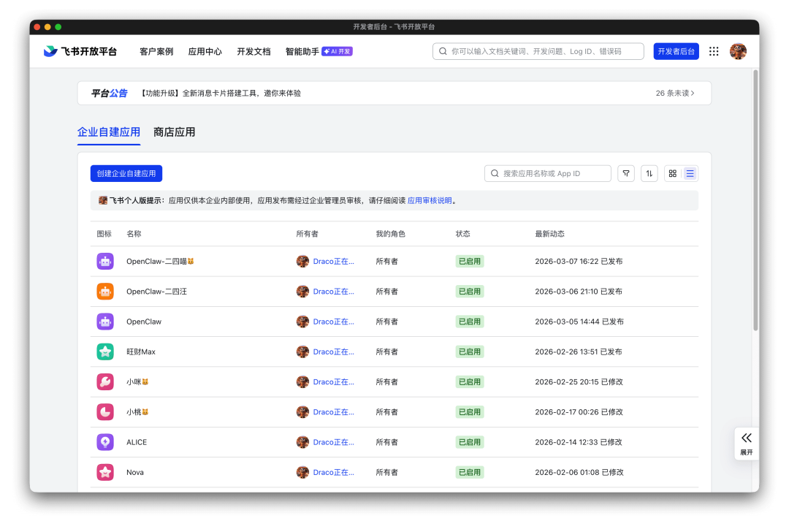Open the 应用审核说明 link

click(430, 200)
